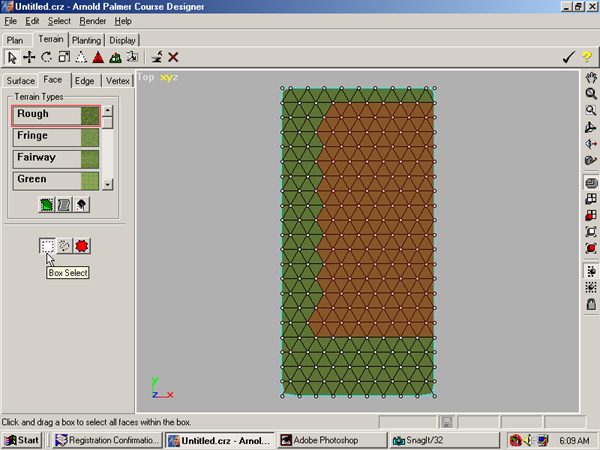Screen dimensions: 600x450
Task: Open the Help menu
Action: point(123,21)
